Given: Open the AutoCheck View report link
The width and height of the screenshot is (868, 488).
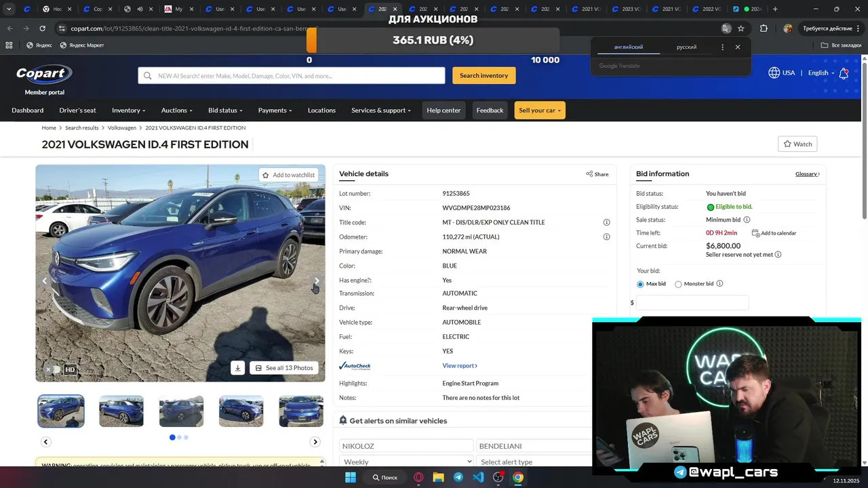Looking at the screenshot, I should tap(460, 366).
